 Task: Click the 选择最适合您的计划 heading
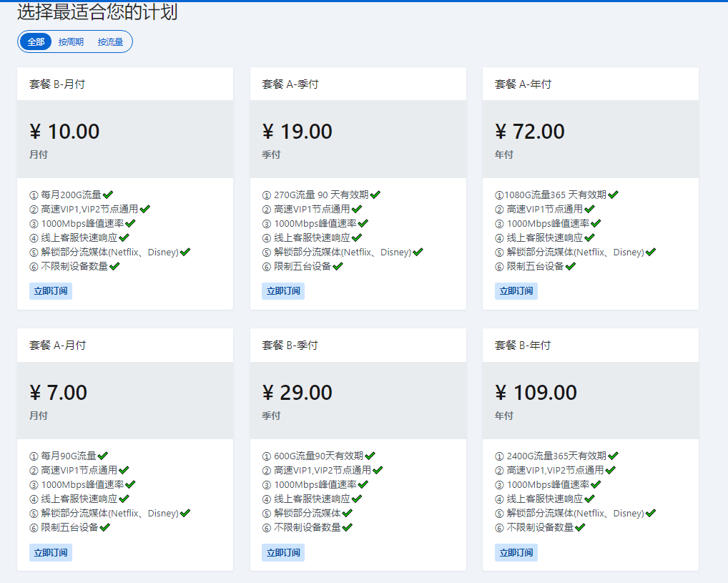click(97, 12)
